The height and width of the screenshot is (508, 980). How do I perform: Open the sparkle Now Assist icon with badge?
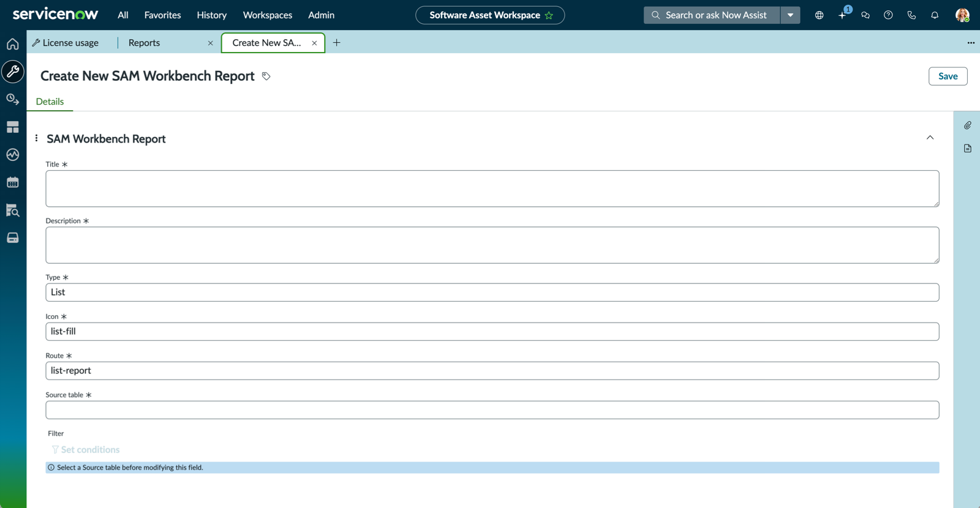(843, 14)
